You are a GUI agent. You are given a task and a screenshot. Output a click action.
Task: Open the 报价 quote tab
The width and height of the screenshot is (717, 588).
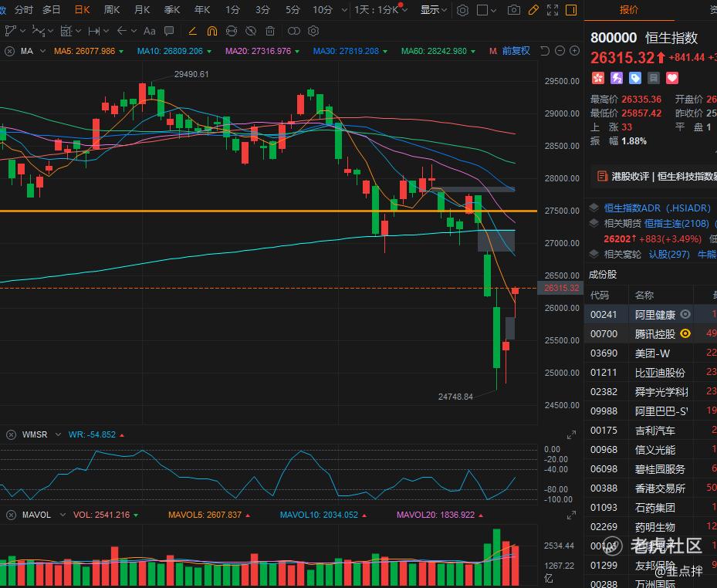629,10
